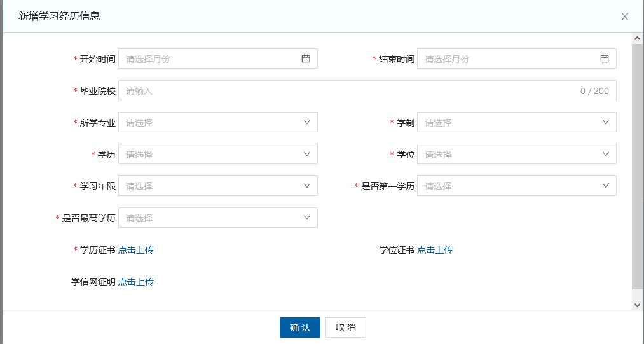Upload 学历证书 via 点击上传 link
Image resolution: width=644 pixels, height=344 pixels.
[136, 250]
